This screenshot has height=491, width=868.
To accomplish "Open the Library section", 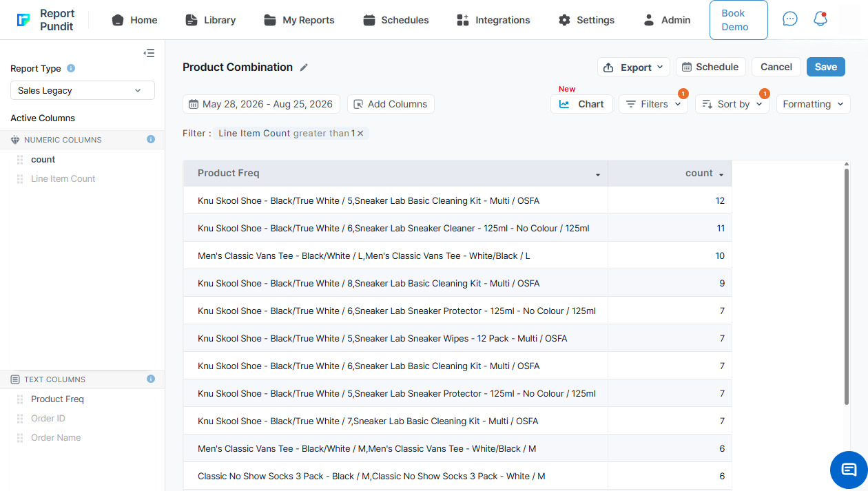I will [x=210, y=20].
